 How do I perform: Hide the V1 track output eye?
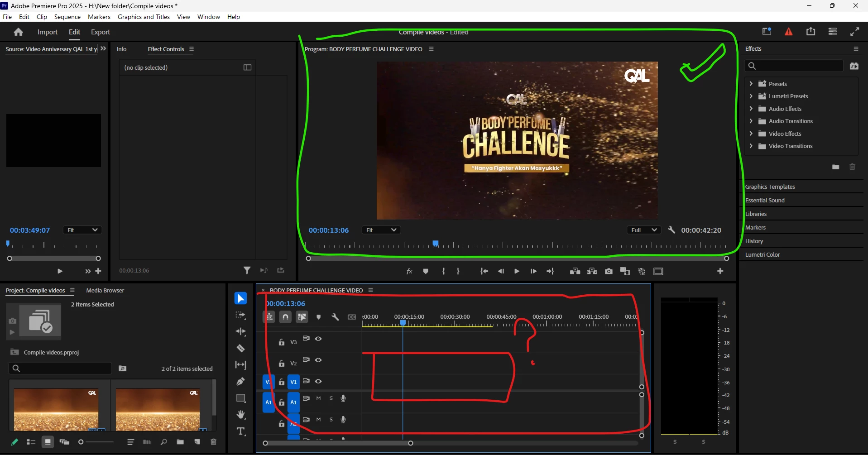[x=318, y=381]
